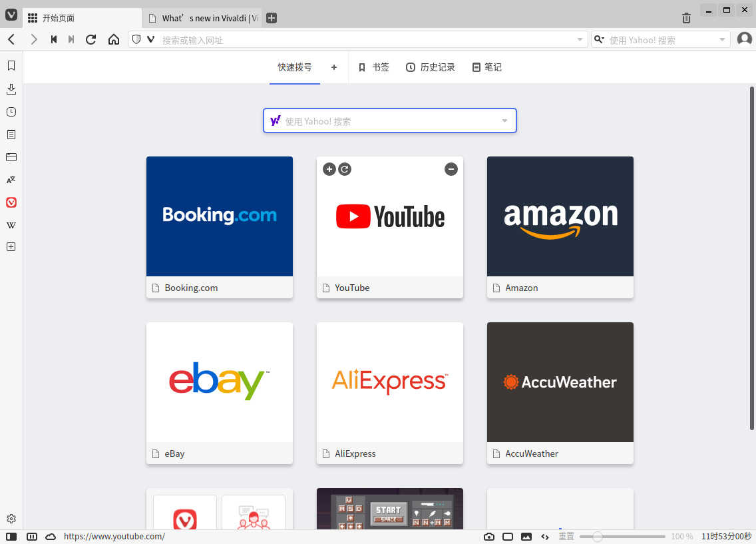The width and height of the screenshot is (756, 544).
Task: Open the closed tabs trash bin
Action: [x=686, y=18]
